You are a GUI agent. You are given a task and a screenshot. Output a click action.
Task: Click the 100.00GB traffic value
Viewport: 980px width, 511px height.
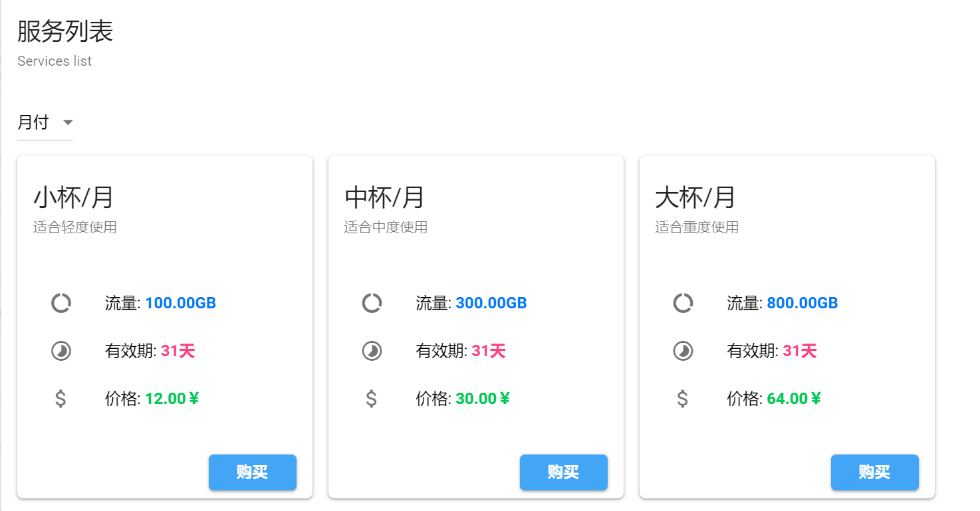(x=180, y=304)
